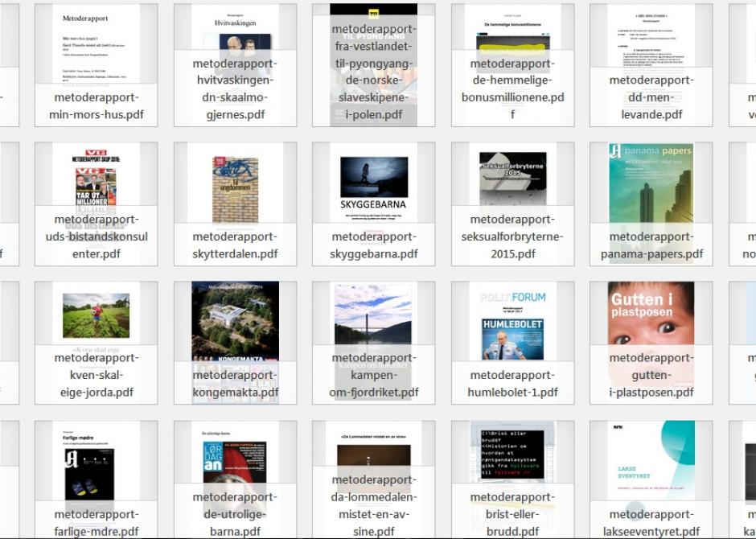This screenshot has width=756, height=539.
Task: Click file name metoderapport-skytterdalen.pdf
Action: [x=236, y=245]
